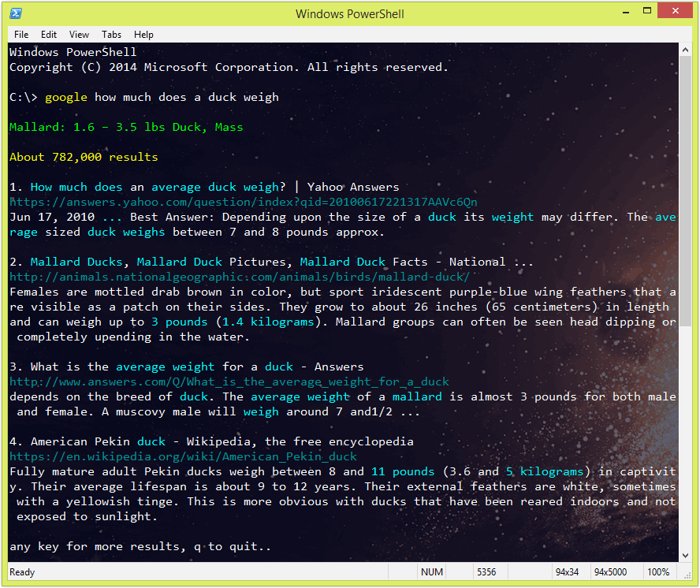700x588 pixels.
Task: Click 'Copyright (C) 2014 Microsoft Corporation' line
Action: click(x=229, y=68)
